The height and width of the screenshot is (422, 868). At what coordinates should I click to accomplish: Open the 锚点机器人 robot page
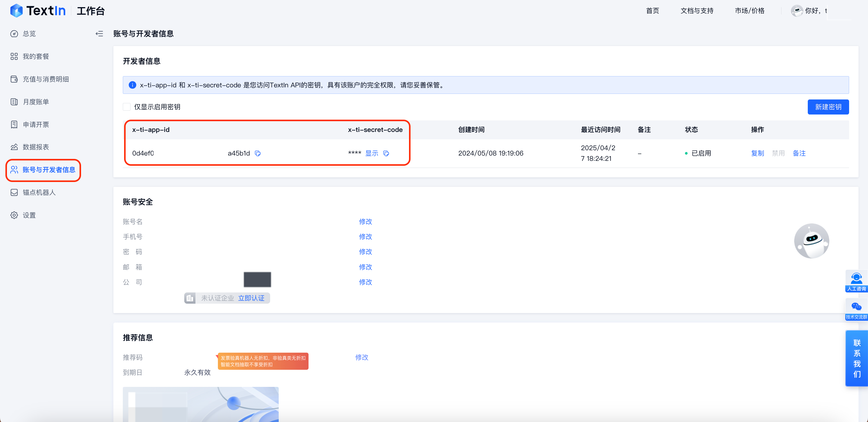pos(39,192)
